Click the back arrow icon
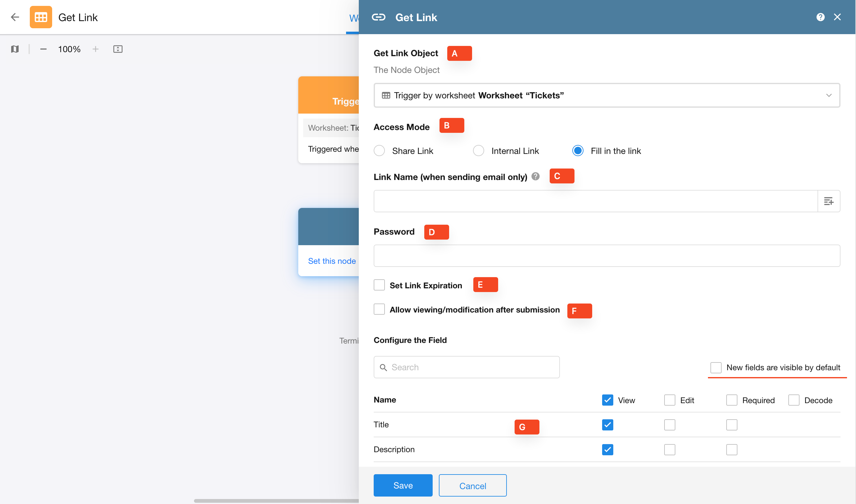Viewport: 856px width, 504px height. point(15,17)
